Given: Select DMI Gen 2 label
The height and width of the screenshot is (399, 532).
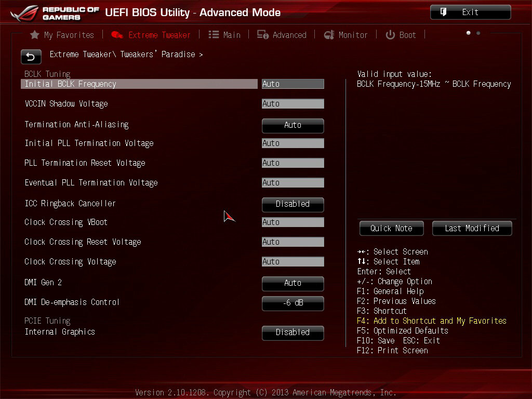Looking at the screenshot, I should (43, 282).
